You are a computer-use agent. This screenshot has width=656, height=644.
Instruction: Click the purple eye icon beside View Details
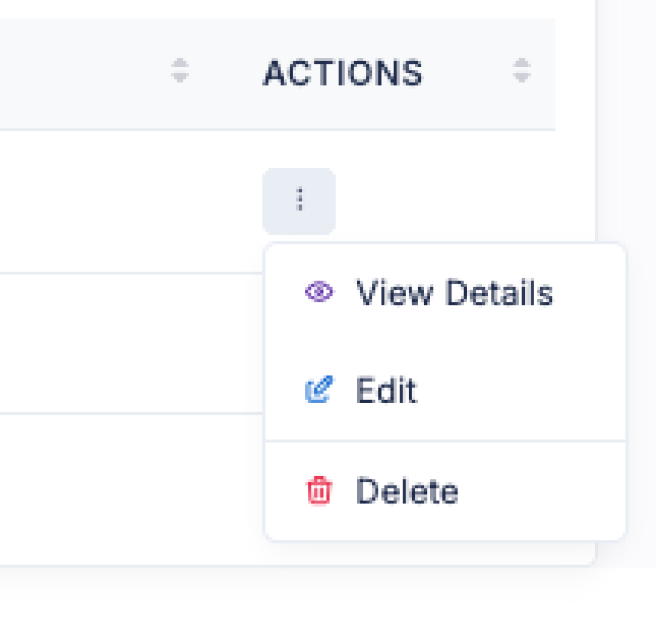(x=319, y=292)
